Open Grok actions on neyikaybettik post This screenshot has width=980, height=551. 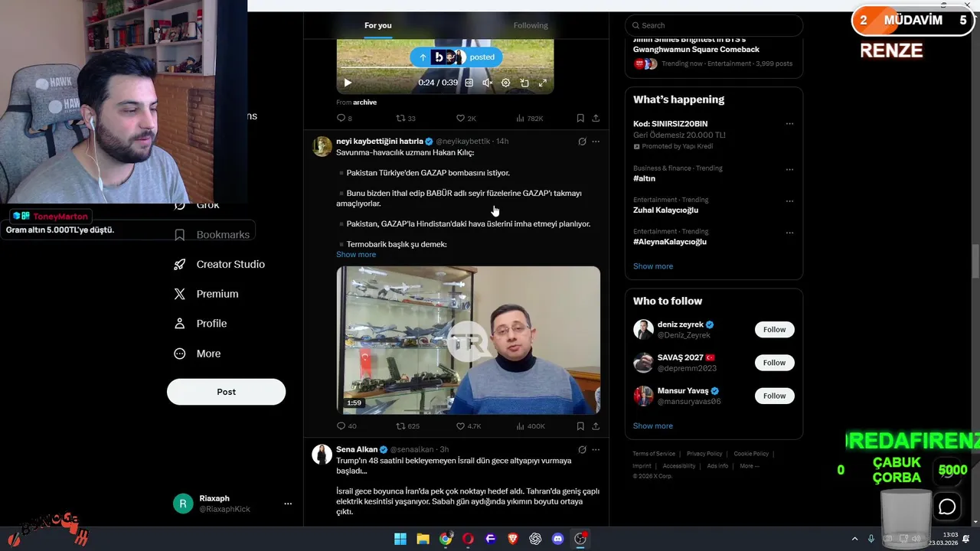coord(582,141)
